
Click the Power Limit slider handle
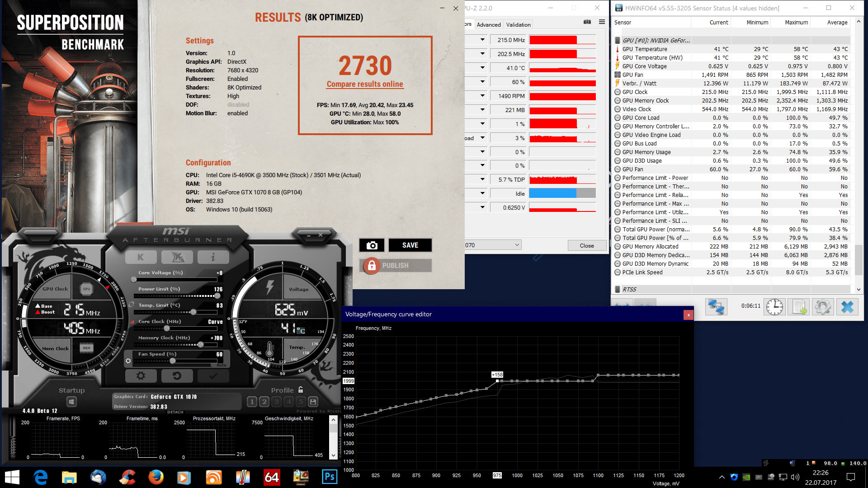[217, 296]
